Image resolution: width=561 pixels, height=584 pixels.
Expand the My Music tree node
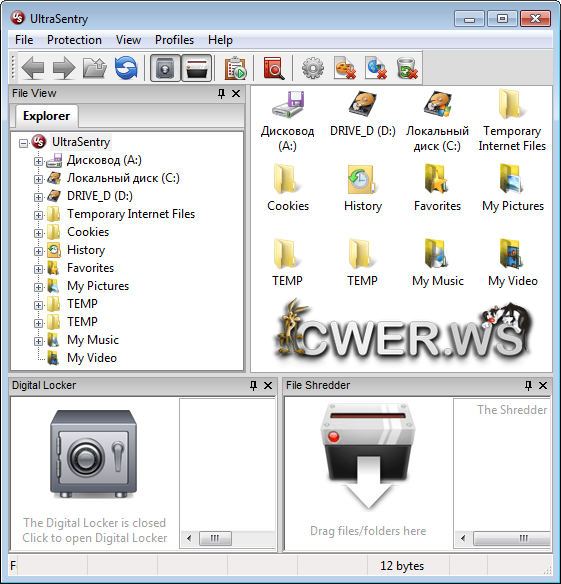click(x=38, y=341)
